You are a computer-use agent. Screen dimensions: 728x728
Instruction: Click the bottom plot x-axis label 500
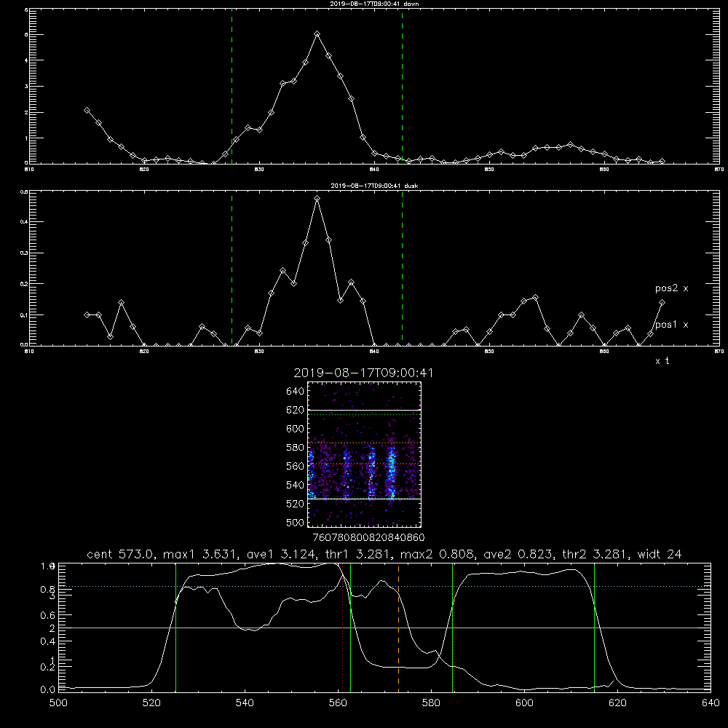tap(58, 703)
